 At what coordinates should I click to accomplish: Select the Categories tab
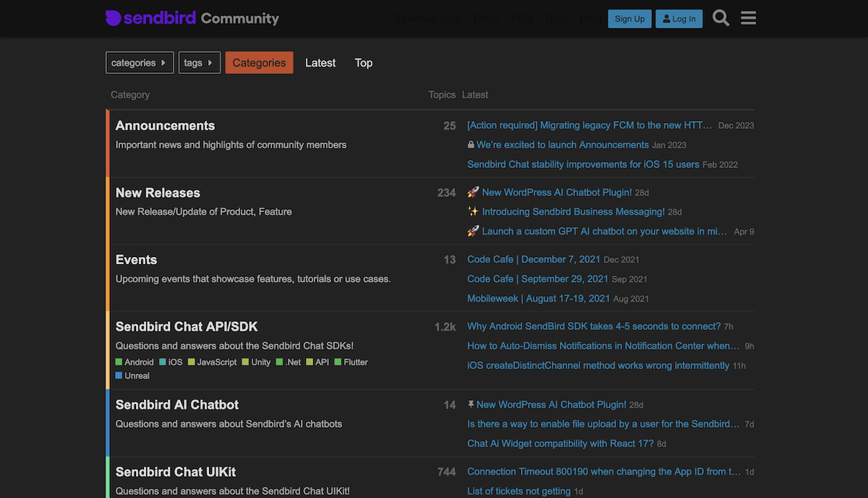(259, 63)
